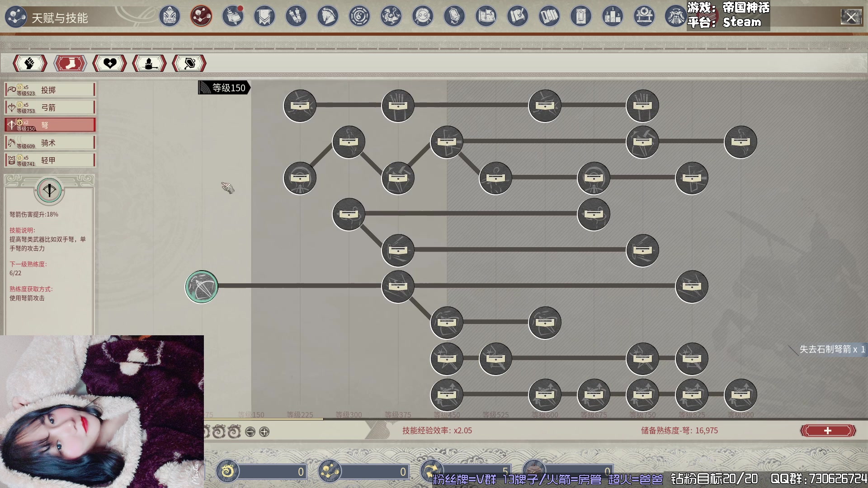Open the yin-yang bagua menu icon
The height and width of the screenshot is (488, 868).
359,17
